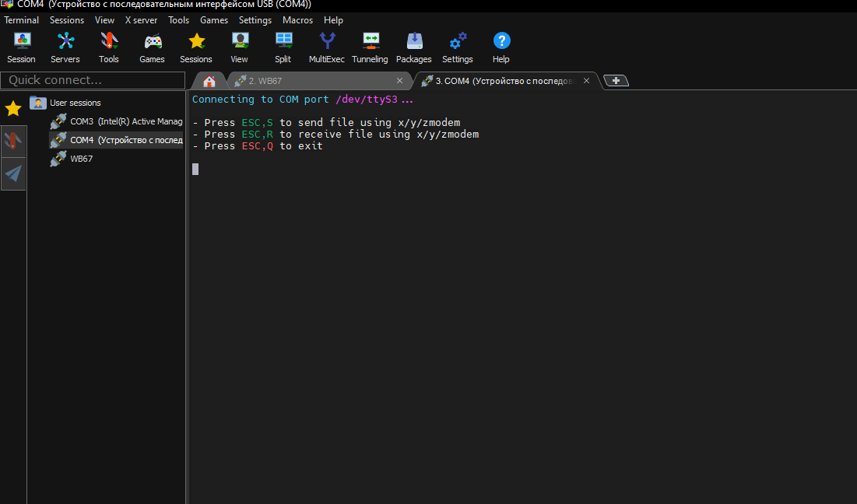Close the WB67 tab
The height and width of the screenshot is (504, 857).
click(x=399, y=81)
